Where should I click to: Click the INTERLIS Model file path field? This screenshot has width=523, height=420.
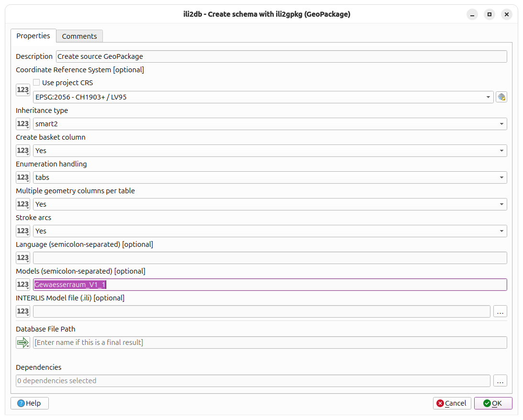[261, 311]
